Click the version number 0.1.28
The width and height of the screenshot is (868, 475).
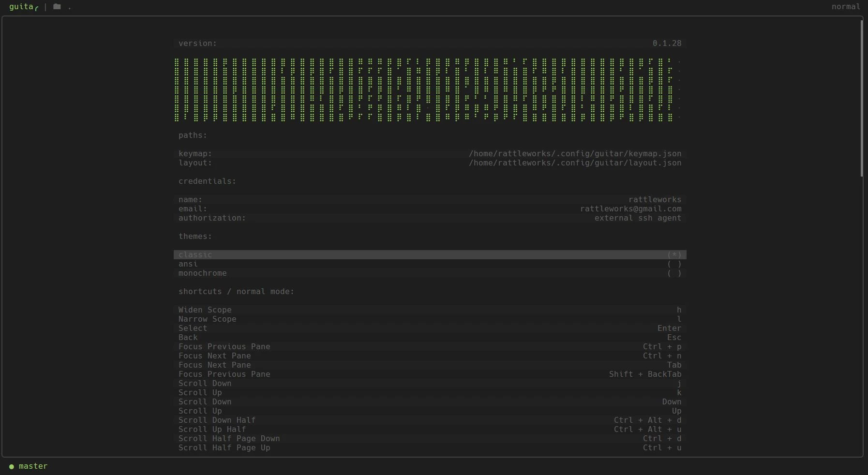click(x=667, y=44)
